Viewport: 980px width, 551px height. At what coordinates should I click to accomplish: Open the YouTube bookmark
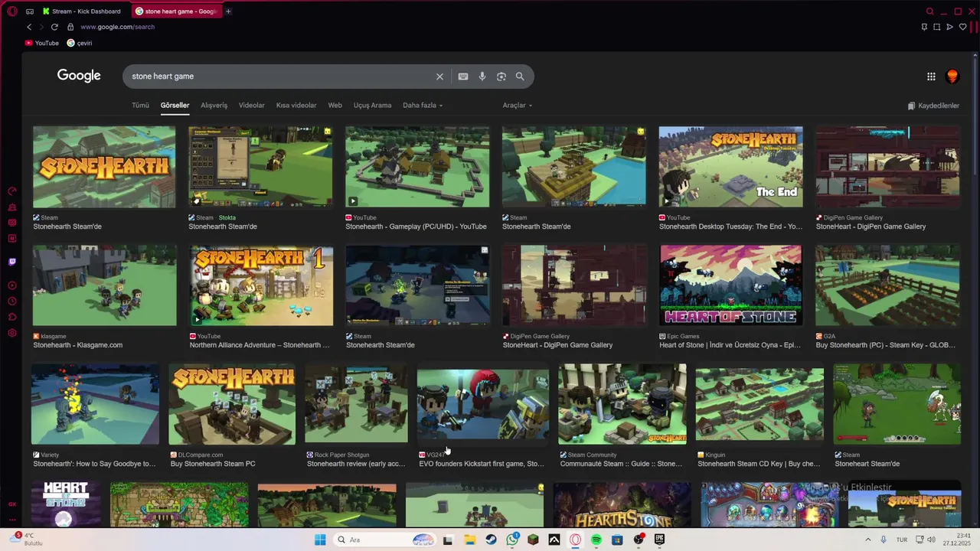tap(42, 43)
